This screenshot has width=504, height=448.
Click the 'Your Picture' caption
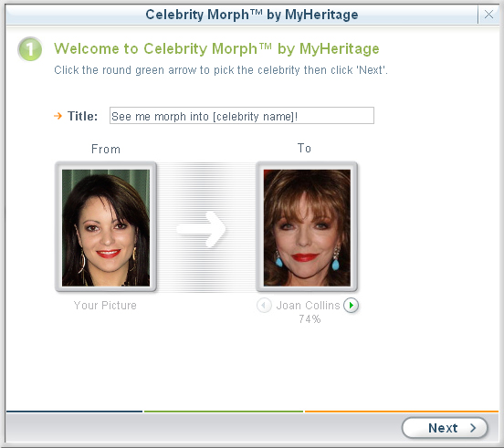(x=105, y=306)
